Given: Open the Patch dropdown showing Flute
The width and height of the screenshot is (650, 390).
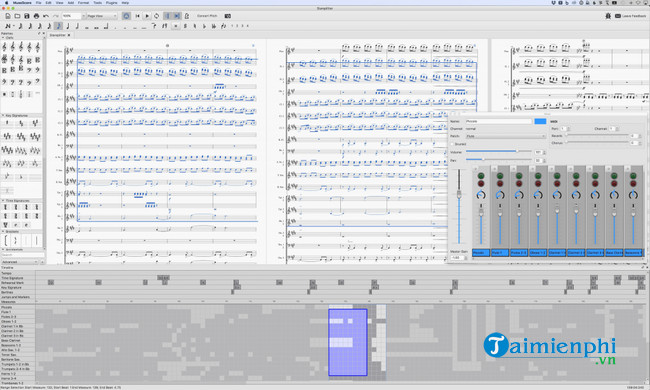Looking at the screenshot, I should point(506,136).
